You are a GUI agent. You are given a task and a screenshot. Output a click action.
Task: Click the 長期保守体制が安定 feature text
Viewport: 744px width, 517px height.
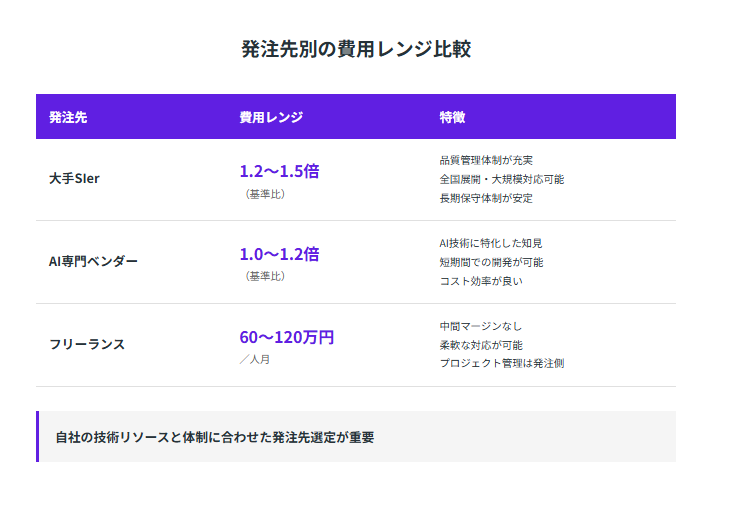pyautogui.click(x=486, y=198)
